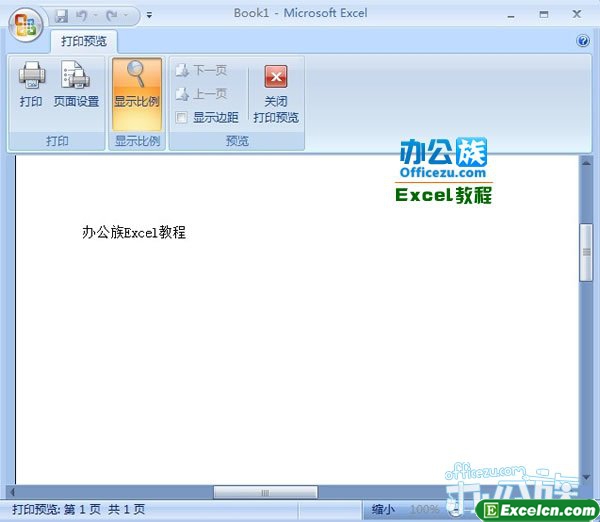The height and width of the screenshot is (522, 600).
Task: Minimize the Excel window
Action: (511, 15)
